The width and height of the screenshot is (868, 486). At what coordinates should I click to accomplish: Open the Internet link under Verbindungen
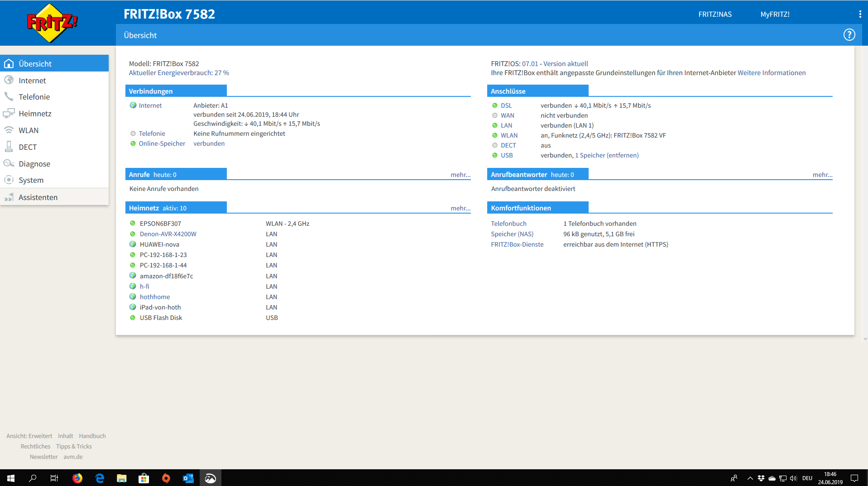tap(150, 105)
